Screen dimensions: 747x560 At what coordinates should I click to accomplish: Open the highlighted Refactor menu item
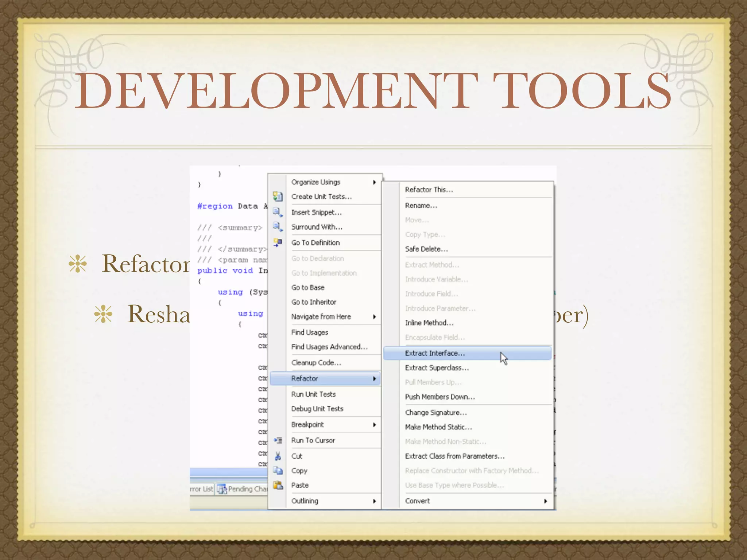[x=325, y=378]
